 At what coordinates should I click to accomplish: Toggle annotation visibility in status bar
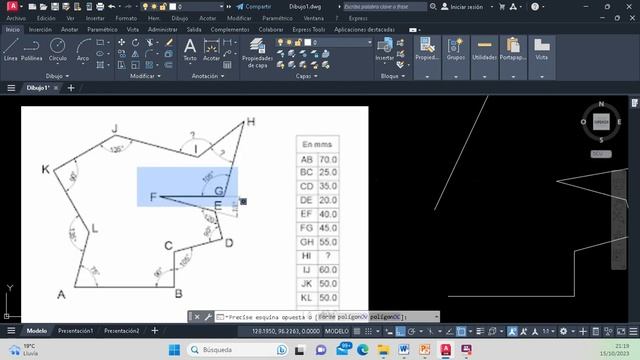[512, 331]
